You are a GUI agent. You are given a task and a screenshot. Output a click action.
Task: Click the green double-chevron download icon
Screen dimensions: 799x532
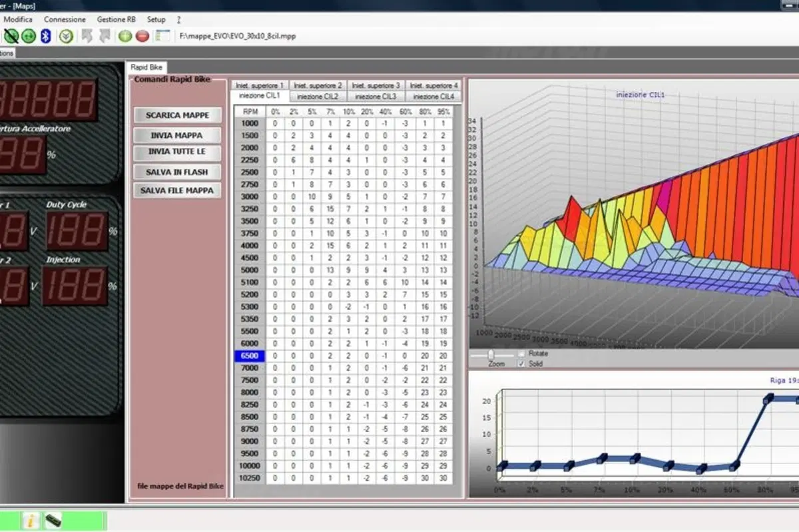click(x=65, y=36)
